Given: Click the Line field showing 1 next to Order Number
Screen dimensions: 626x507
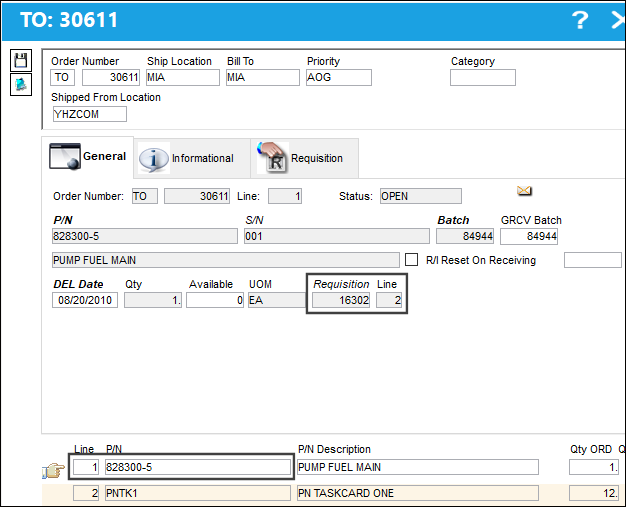Looking at the screenshot, I should [285, 196].
